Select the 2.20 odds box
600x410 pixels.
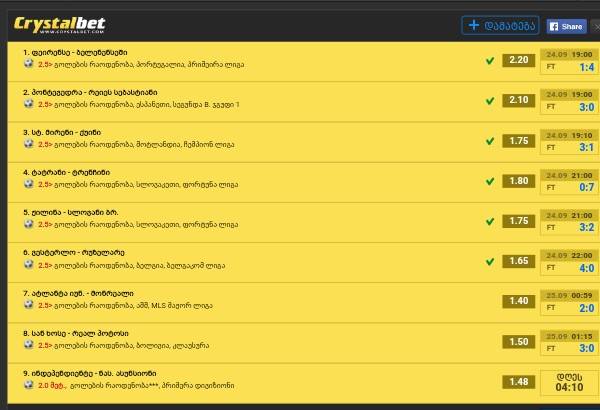click(518, 60)
